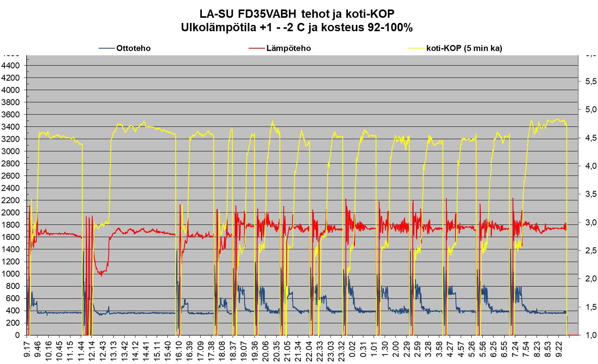The width and height of the screenshot is (598, 364).
Task: Click the blue line marker beside Ottoteho
Action: 106,49
